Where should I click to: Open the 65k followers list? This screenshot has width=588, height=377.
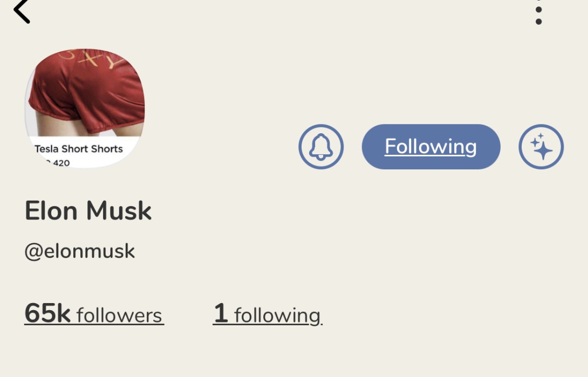(x=93, y=314)
